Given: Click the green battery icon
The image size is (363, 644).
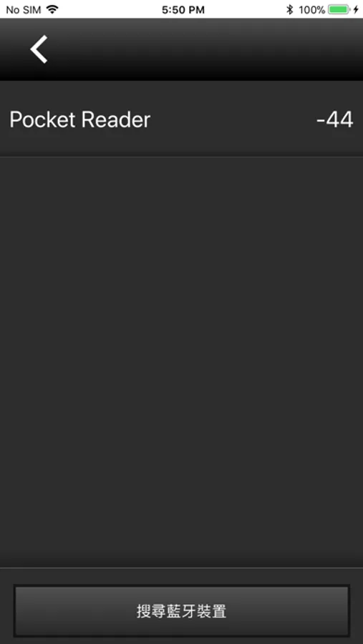Looking at the screenshot, I should tap(339, 9).
